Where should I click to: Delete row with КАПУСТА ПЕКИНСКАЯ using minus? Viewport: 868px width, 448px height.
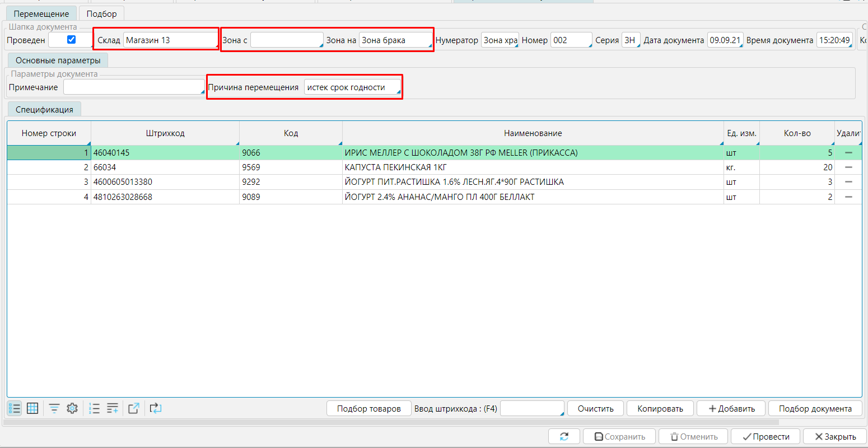(848, 167)
